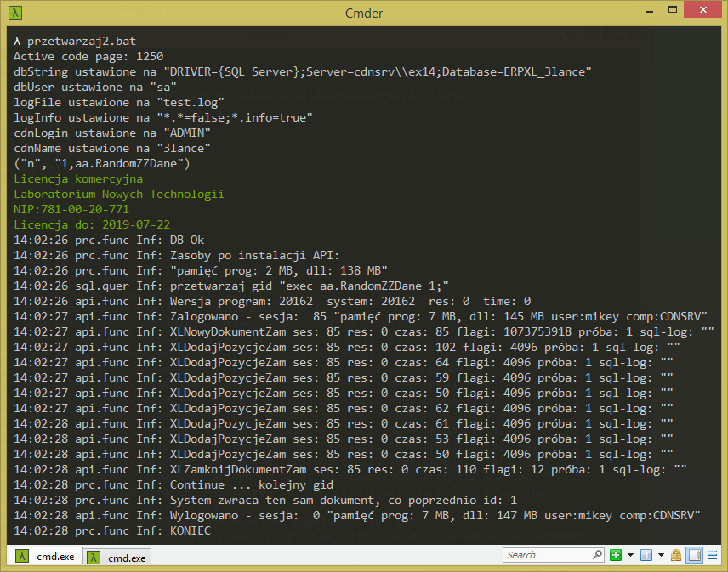Expand the active console list dropdown arrow
728x572 pixels.
(x=660, y=555)
